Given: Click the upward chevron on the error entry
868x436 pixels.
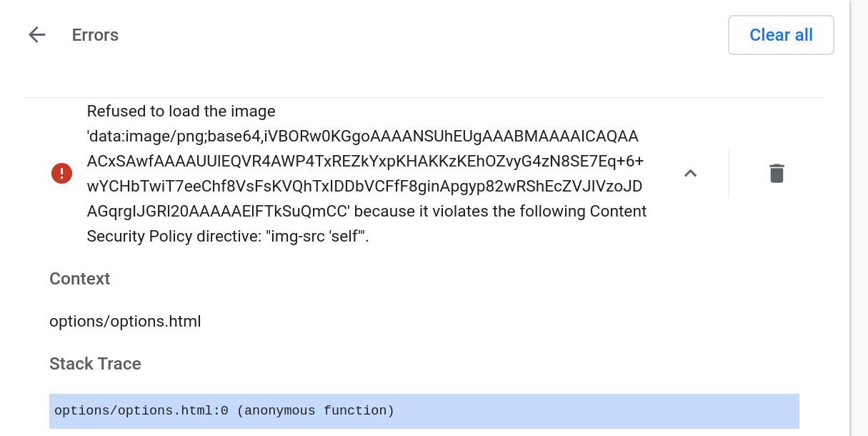Looking at the screenshot, I should (x=690, y=173).
